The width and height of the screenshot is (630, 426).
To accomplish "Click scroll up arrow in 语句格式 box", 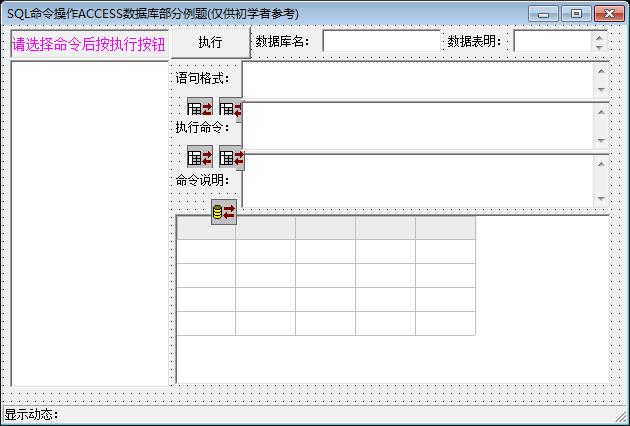I will pyautogui.click(x=601, y=71).
